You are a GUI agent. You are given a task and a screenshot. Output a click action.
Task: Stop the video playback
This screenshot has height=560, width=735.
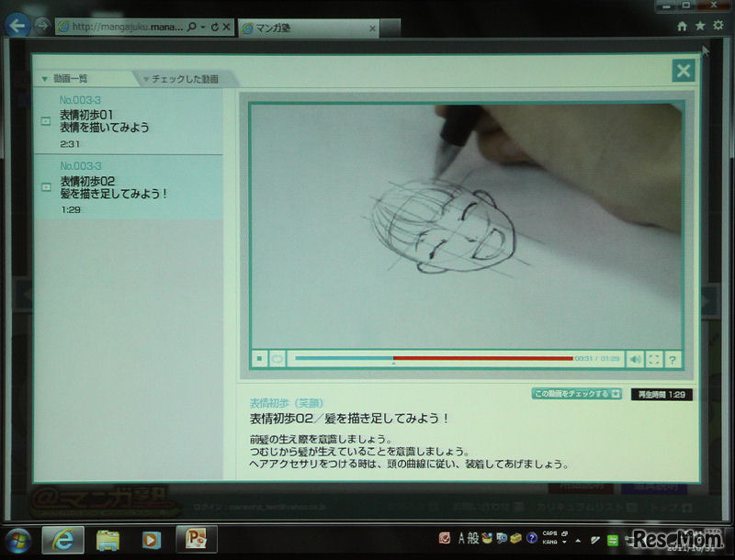pyautogui.click(x=259, y=359)
